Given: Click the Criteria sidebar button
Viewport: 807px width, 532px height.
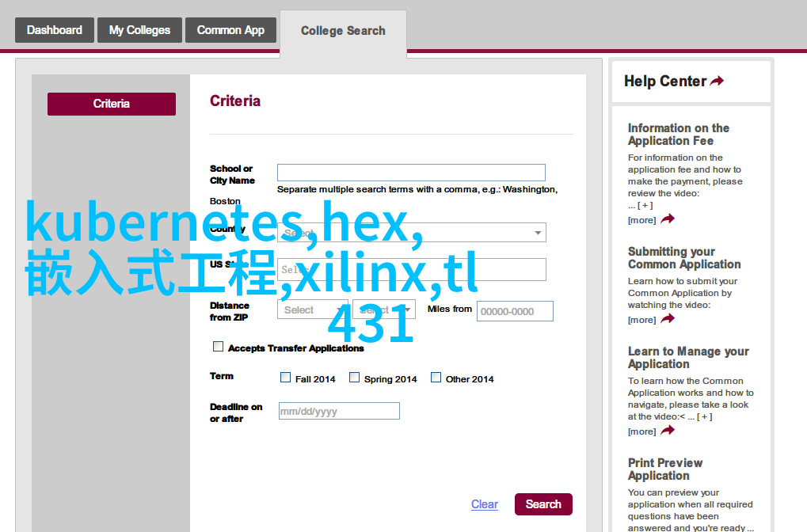Looking at the screenshot, I should point(112,104).
